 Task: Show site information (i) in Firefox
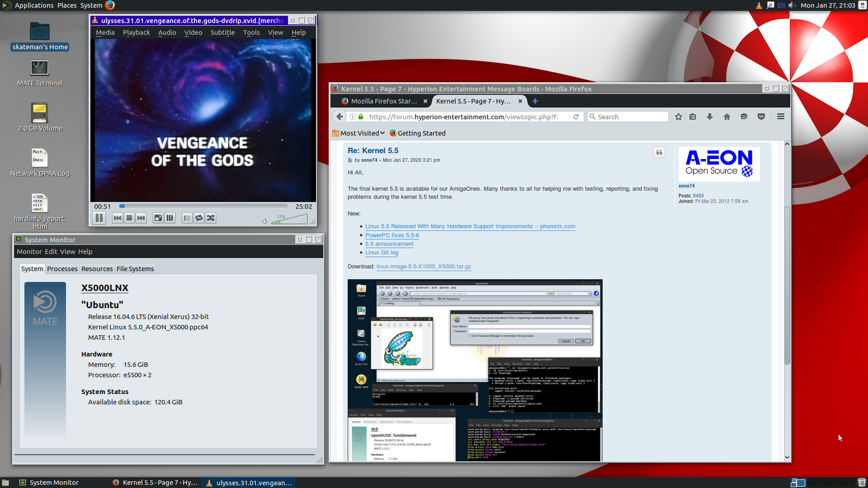(x=352, y=117)
